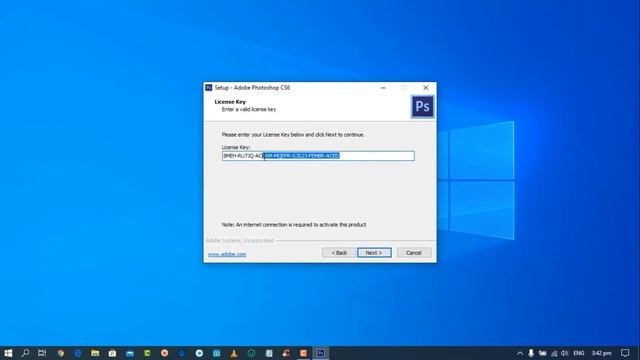Show hidden system tray icons
The width and height of the screenshot is (640, 360).
(520, 353)
